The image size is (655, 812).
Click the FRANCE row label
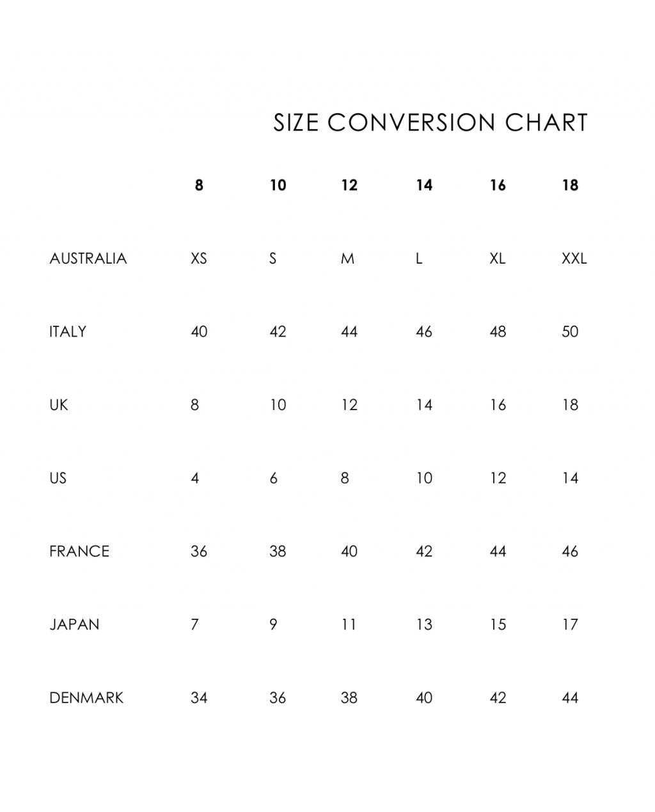pyautogui.click(x=79, y=551)
